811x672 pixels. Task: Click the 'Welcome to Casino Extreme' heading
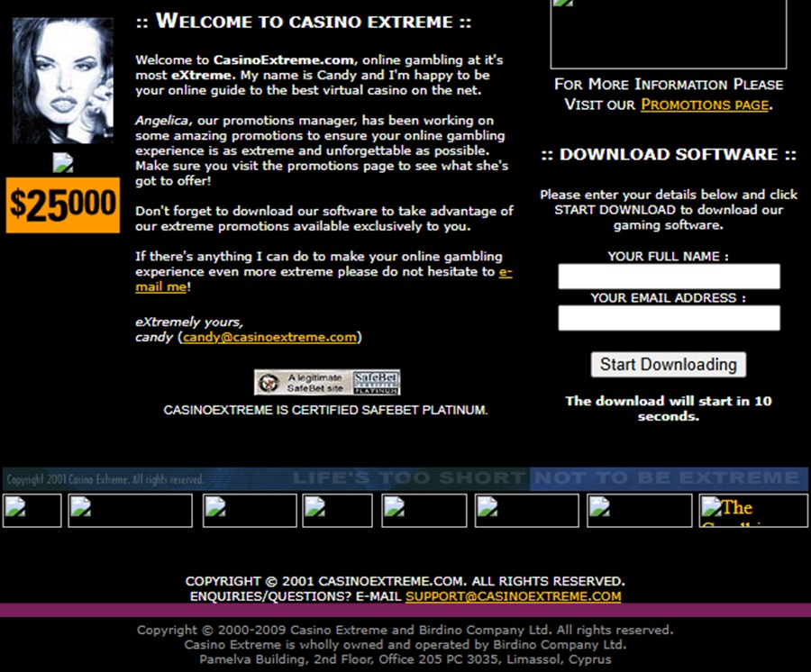304,22
